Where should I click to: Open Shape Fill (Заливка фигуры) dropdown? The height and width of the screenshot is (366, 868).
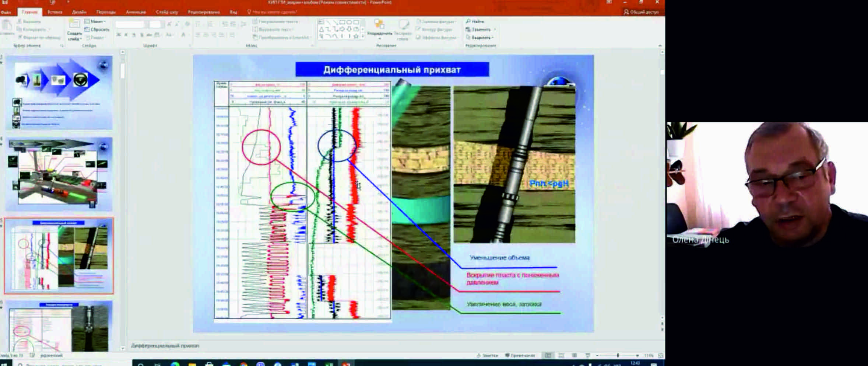click(x=436, y=21)
